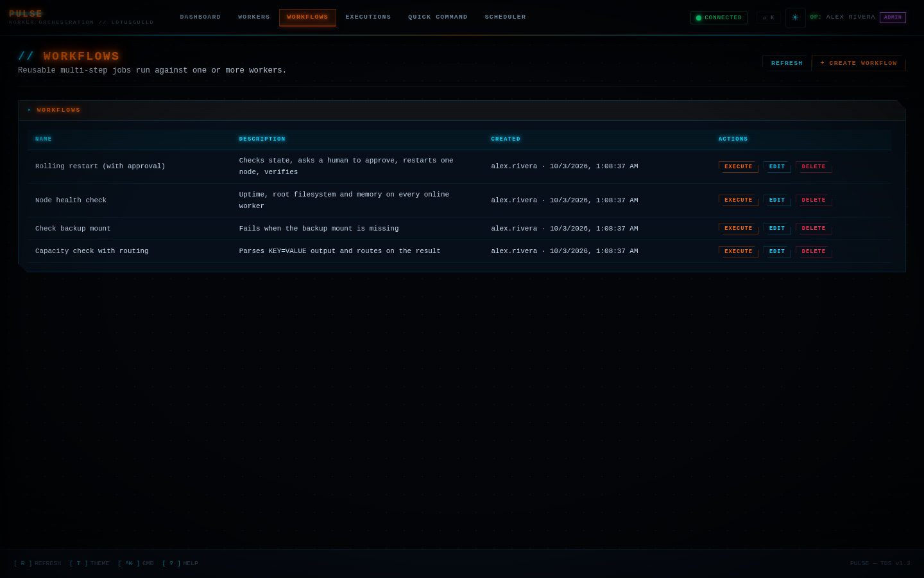
Task: Click the [^K] CMD footer shortcut
Action: pos(135,563)
